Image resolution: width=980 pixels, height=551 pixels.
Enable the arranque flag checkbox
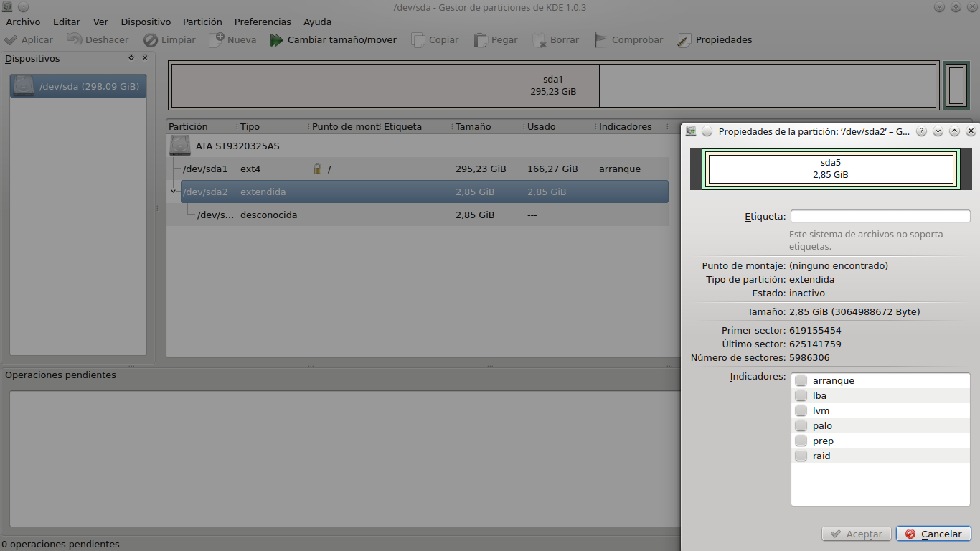pyautogui.click(x=801, y=380)
